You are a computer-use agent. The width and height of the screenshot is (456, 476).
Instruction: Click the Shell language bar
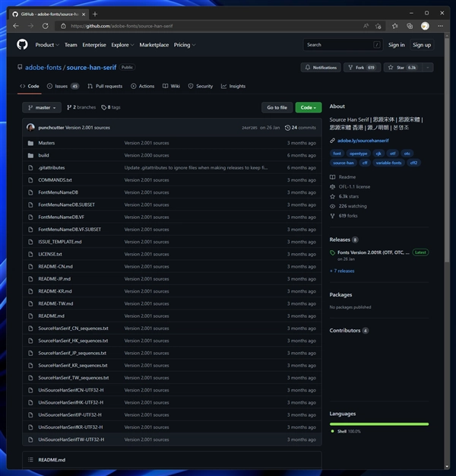[379, 424]
